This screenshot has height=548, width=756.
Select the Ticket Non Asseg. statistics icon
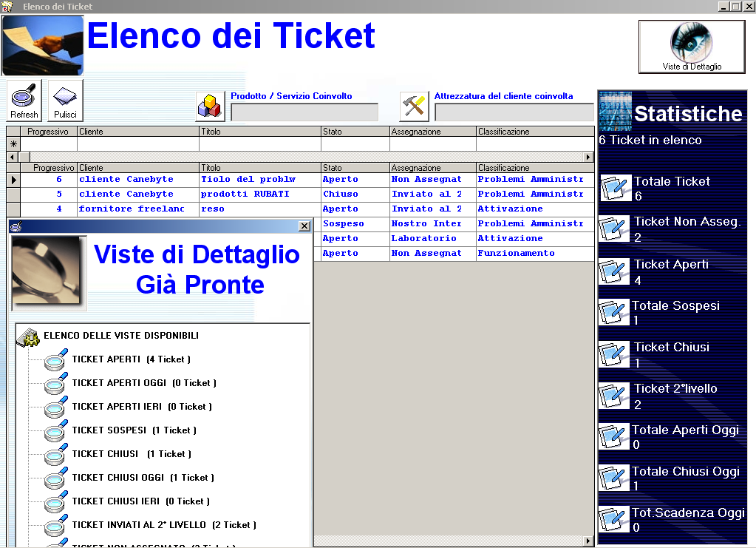tap(615, 229)
